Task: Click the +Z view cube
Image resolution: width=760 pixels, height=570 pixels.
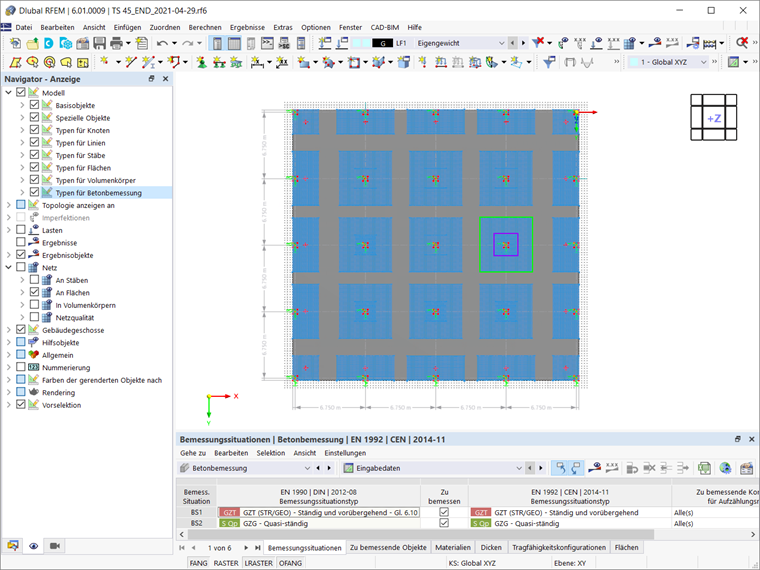Action: tap(713, 118)
